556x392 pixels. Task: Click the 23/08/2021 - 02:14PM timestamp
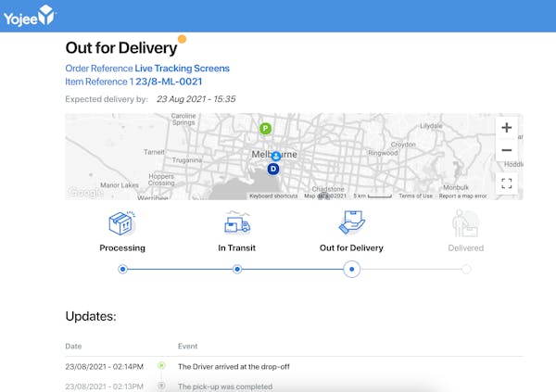(104, 366)
